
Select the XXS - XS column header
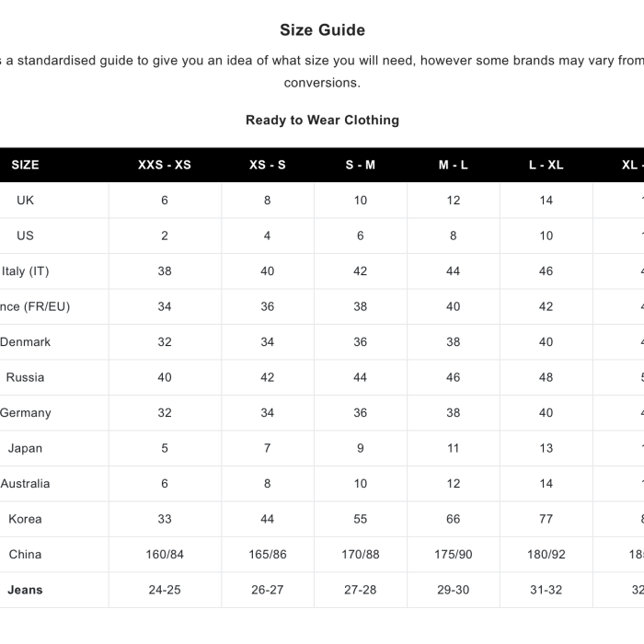click(165, 165)
